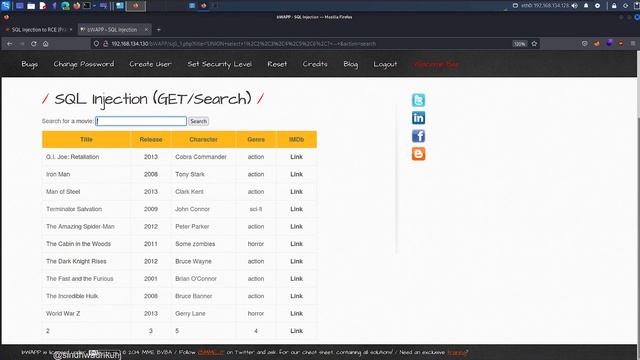Click the Reset menu item

[277, 64]
